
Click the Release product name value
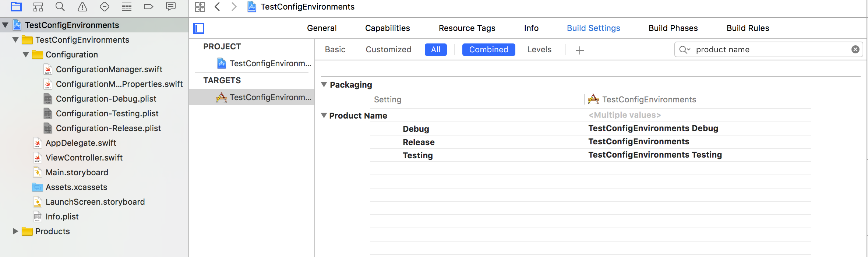[x=639, y=141]
